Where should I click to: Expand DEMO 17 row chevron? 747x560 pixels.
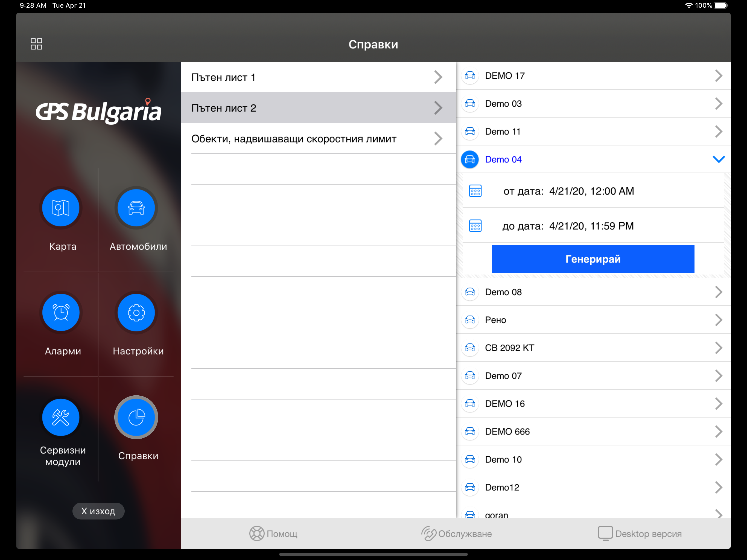pos(719,76)
